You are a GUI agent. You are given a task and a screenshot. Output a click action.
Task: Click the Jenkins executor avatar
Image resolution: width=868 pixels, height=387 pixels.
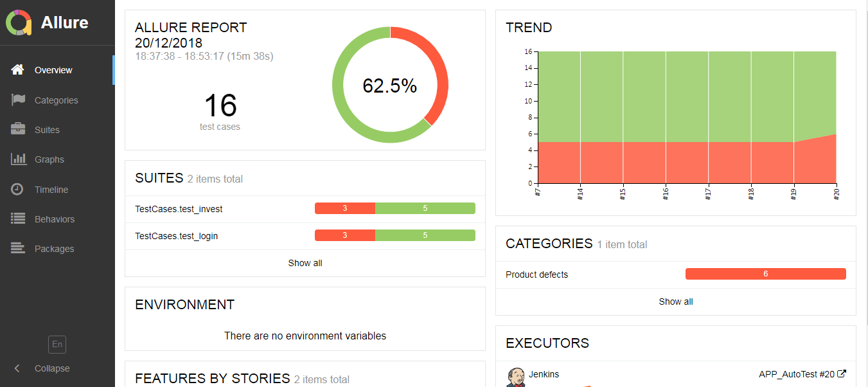515,376
